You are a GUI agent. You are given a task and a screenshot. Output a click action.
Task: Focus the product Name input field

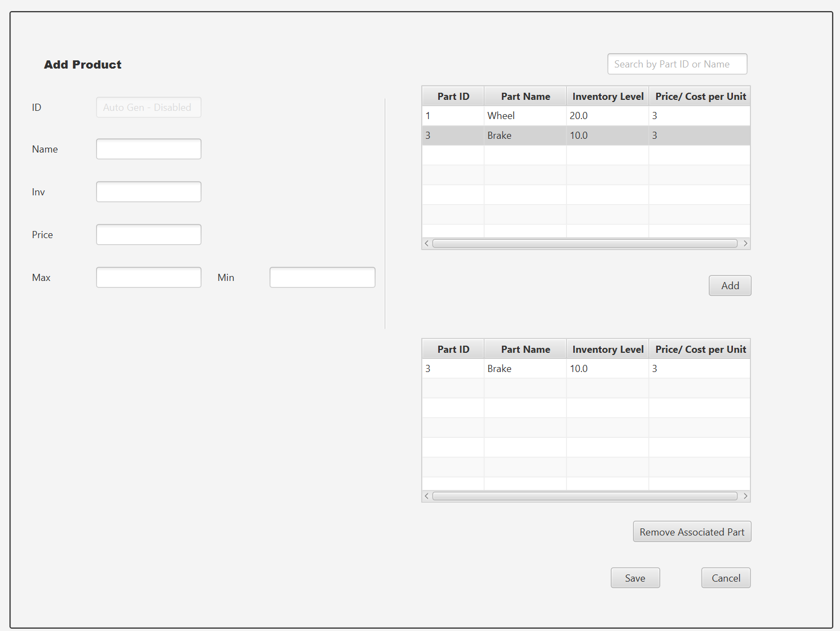click(x=149, y=149)
